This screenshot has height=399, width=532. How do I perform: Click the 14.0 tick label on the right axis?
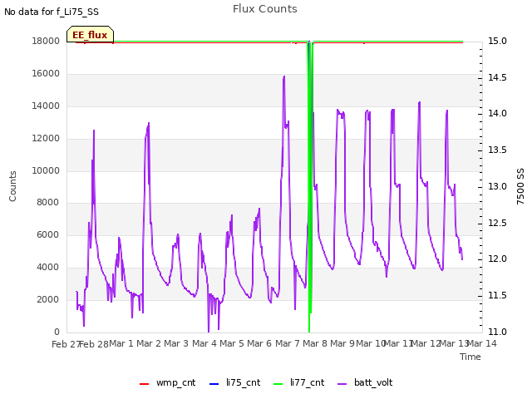(x=497, y=113)
